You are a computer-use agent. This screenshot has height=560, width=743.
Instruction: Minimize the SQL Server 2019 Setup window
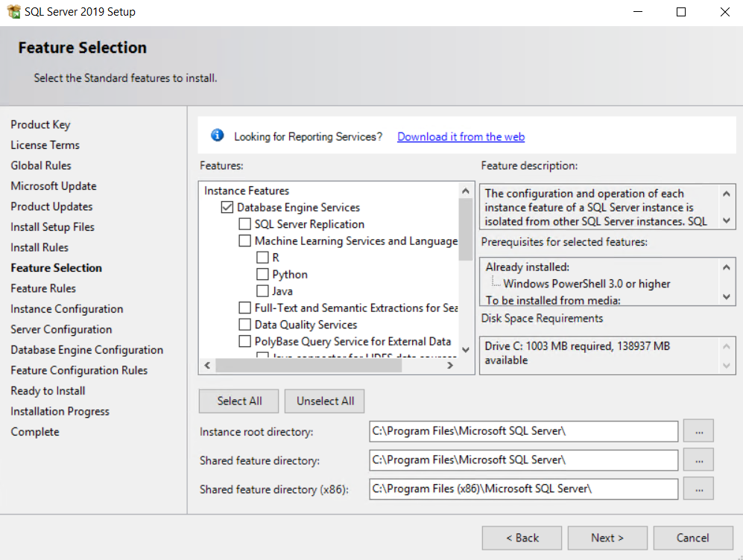[x=638, y=12]
